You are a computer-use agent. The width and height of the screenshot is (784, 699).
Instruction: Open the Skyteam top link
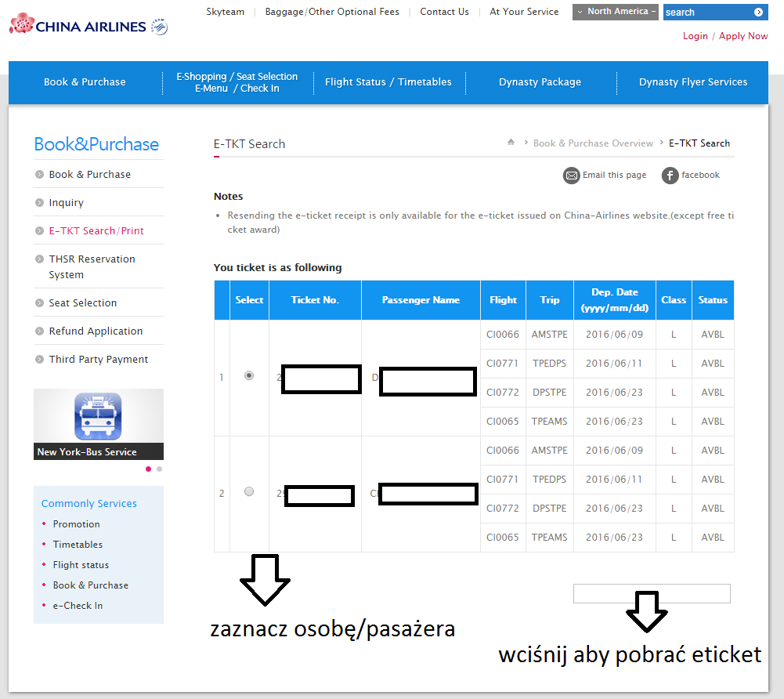[x=226, y=12]
